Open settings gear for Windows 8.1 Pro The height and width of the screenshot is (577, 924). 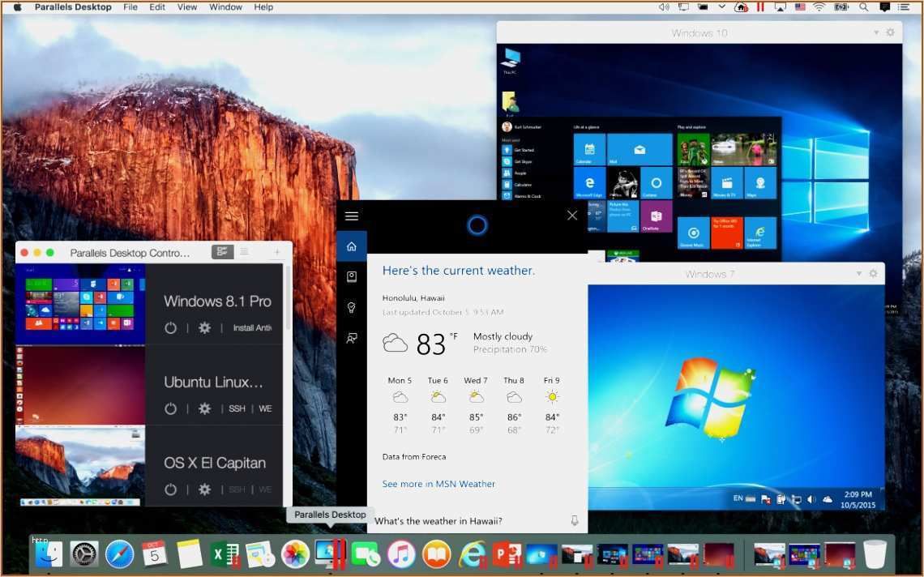(204, 328)
